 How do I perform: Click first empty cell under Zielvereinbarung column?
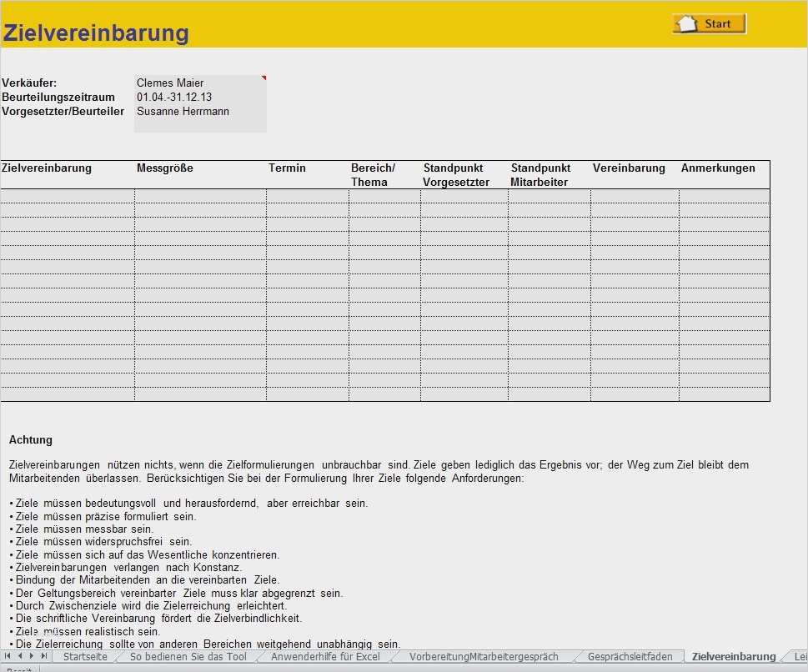[x=68, y=196]
